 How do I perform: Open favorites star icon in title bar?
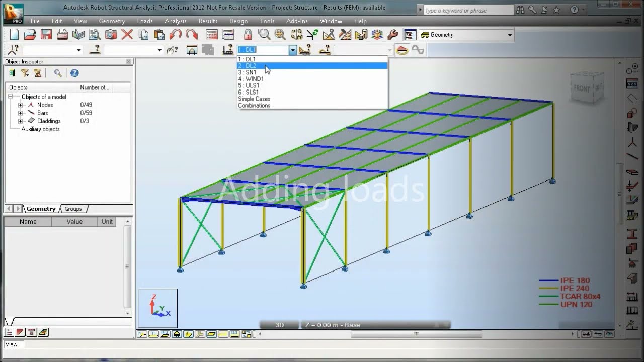point(556,10)
